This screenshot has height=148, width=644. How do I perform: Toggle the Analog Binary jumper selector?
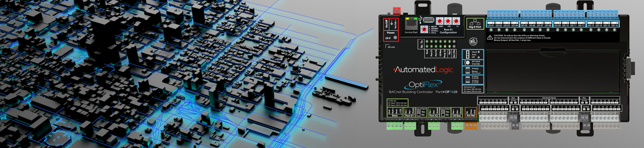coord(467,70)
